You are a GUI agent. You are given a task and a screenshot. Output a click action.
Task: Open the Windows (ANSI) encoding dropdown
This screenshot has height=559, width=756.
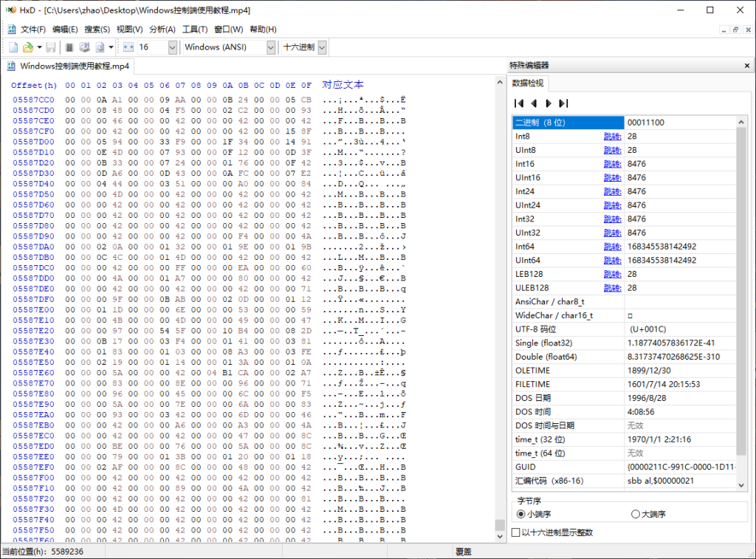(271, 47)
